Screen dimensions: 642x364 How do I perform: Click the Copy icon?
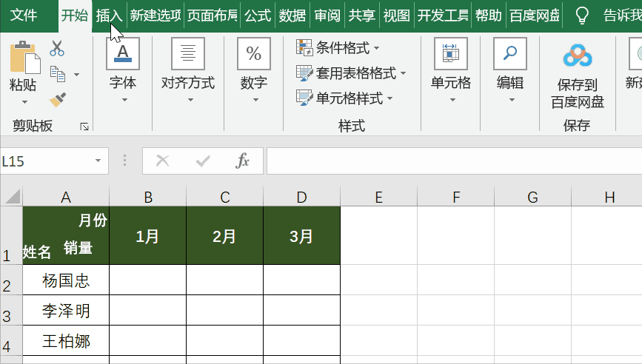point(58,74)
